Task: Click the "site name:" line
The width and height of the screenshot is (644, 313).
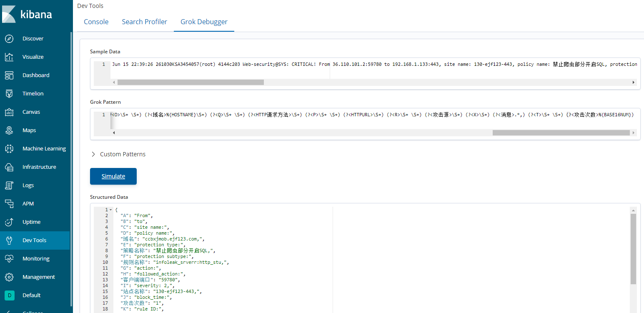Action: click(145, 227)
